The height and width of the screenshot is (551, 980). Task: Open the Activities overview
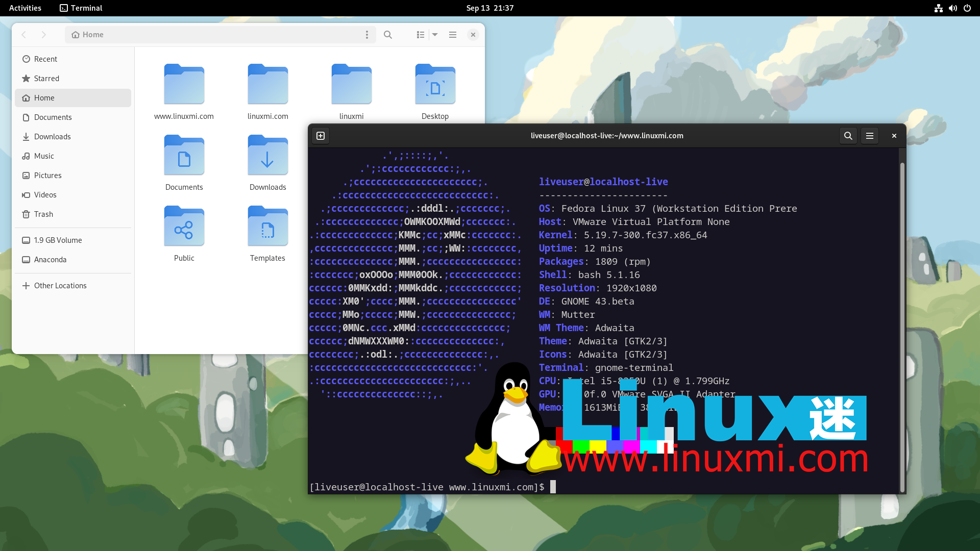[x=25, y=8]
